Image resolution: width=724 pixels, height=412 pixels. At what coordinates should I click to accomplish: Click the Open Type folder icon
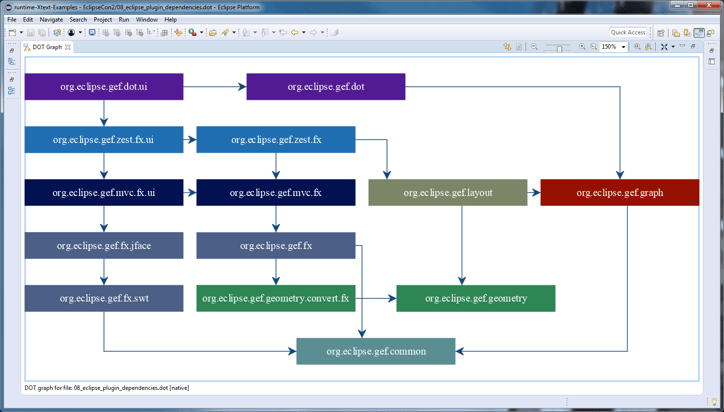212,32
